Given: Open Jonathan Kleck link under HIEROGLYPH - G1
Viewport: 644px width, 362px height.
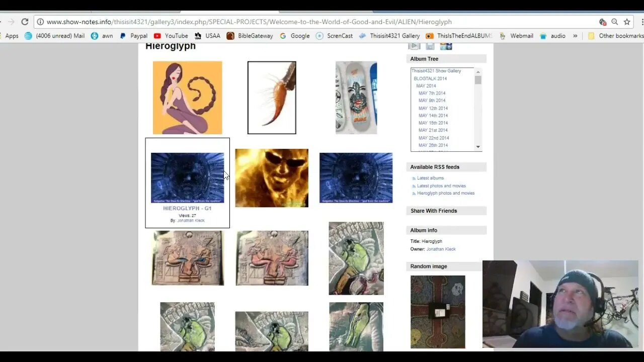Looking at the screenshot, I should (x=191, y=220).
